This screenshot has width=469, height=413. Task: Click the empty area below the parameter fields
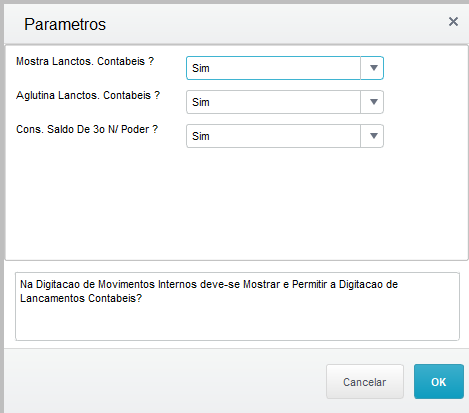point(237,203)
